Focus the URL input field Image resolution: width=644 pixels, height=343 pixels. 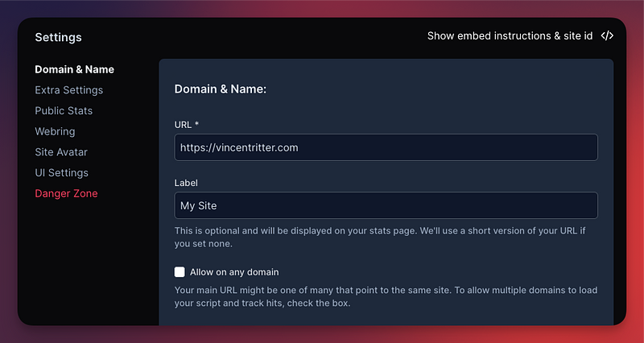386,147
